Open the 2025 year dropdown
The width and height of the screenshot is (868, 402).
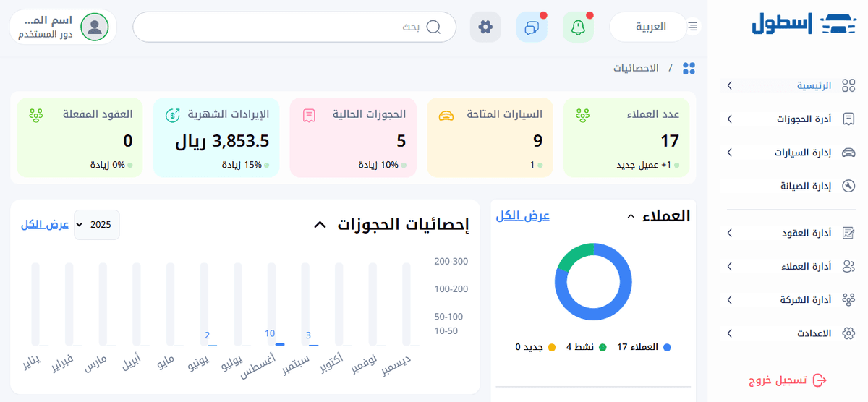click(97, 225)
